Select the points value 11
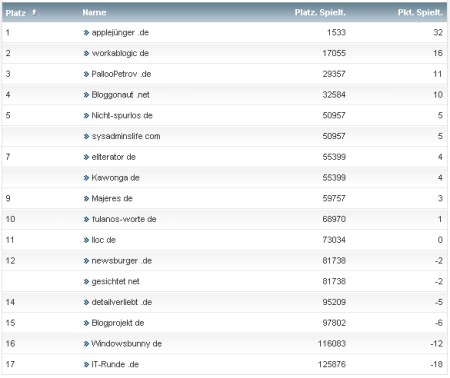 pyautogui.click(x=438, y=74)
